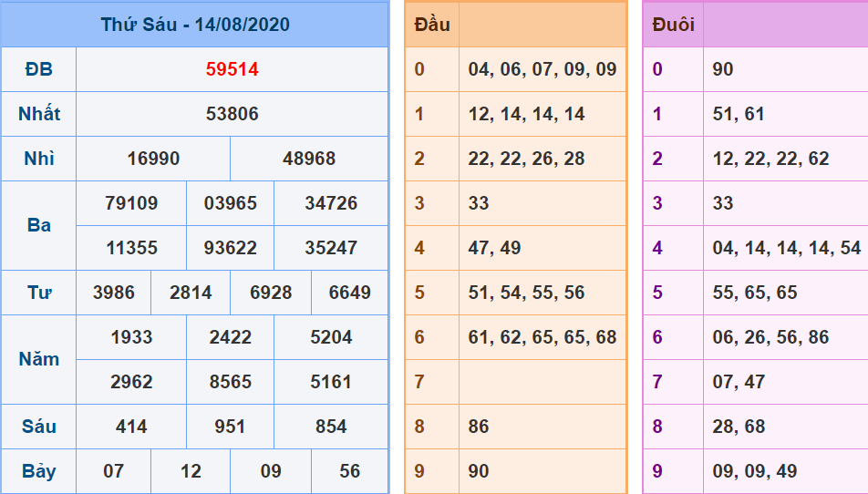Click the Năm prize row label
Screen dimensions: 868x494
coord(39,359)
